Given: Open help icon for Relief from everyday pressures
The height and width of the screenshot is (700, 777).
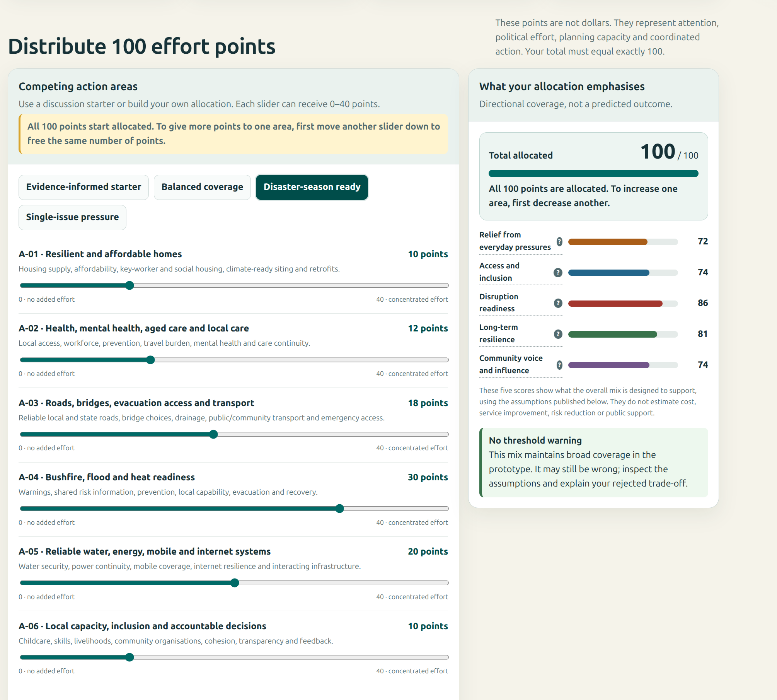Looking at the screenshot, I should click(x=559, y=242).
